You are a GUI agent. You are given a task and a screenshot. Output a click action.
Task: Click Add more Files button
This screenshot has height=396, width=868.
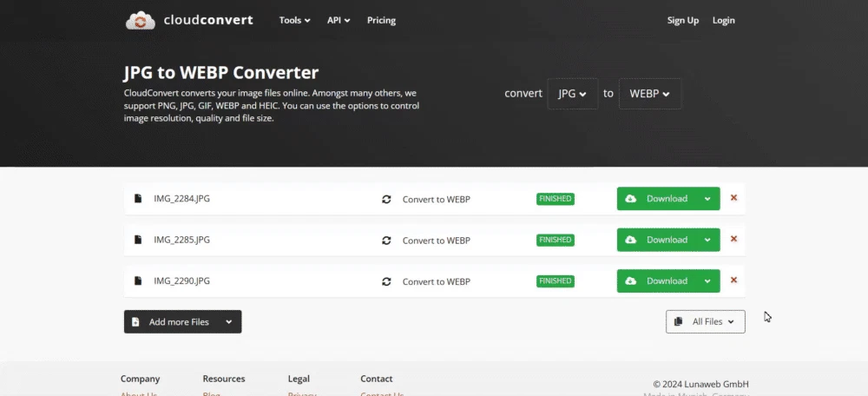click(171, 322)
